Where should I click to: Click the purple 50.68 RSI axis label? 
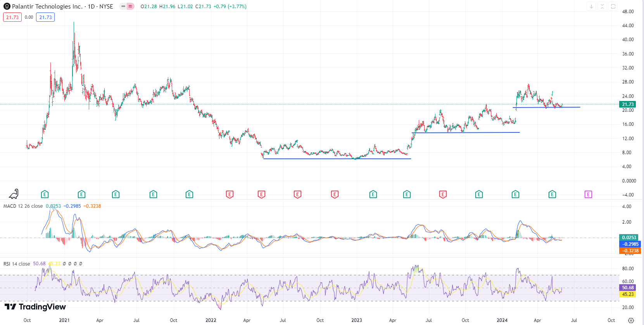pos(628,288)
